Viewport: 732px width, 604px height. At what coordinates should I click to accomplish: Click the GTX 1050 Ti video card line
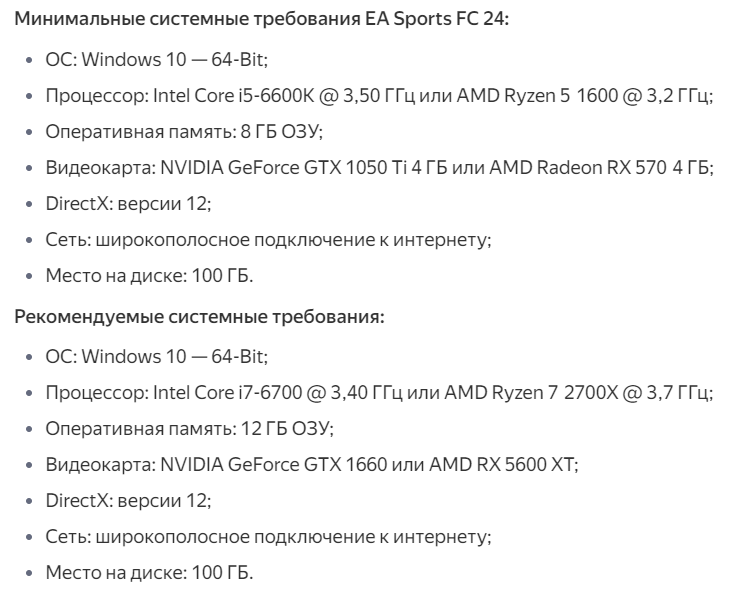click(x=380, y=168)
